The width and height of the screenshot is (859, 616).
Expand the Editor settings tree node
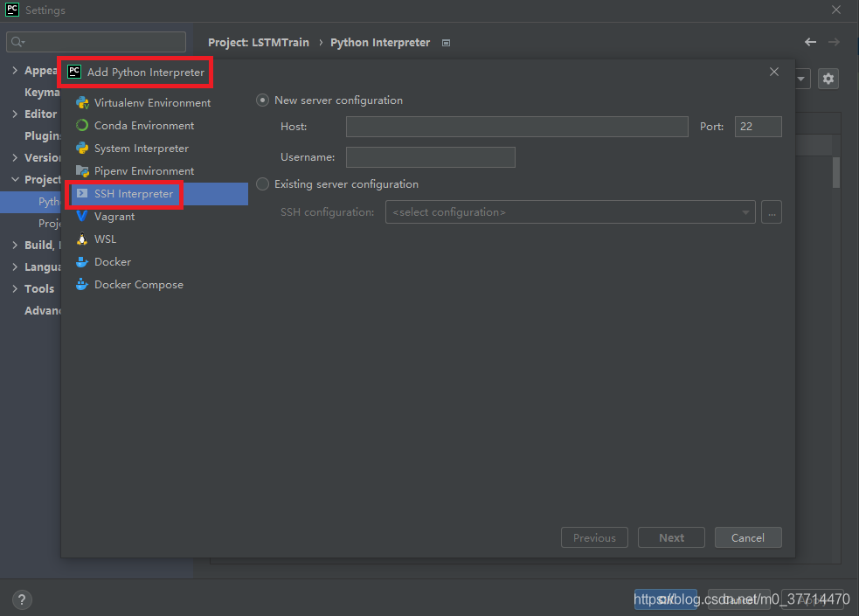[x=15, y=114]
